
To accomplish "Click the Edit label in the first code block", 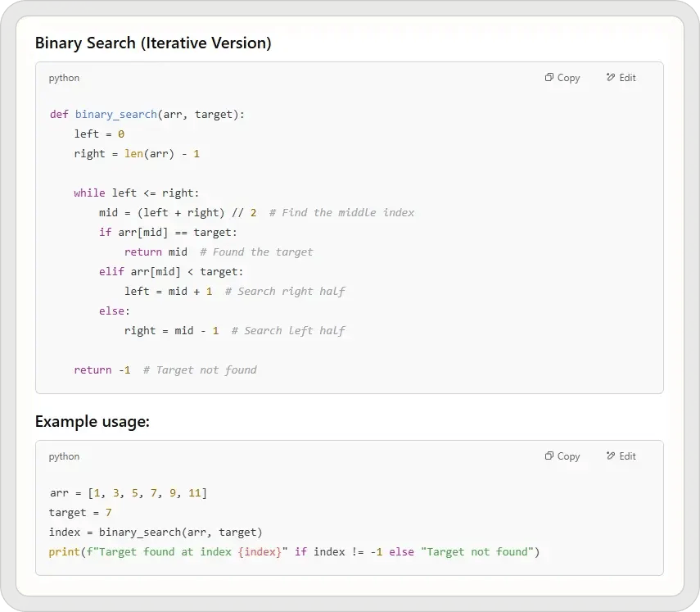I will pos(627,78).
